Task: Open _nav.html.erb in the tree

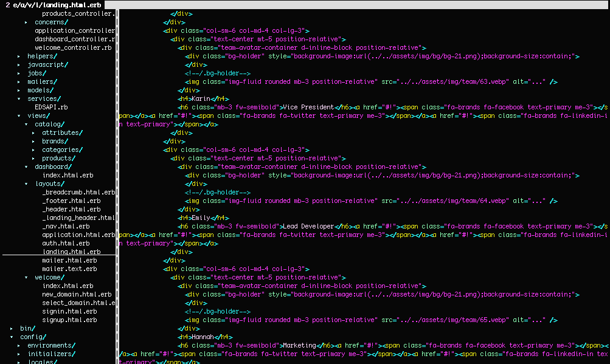Action: (x=66, y=226)
